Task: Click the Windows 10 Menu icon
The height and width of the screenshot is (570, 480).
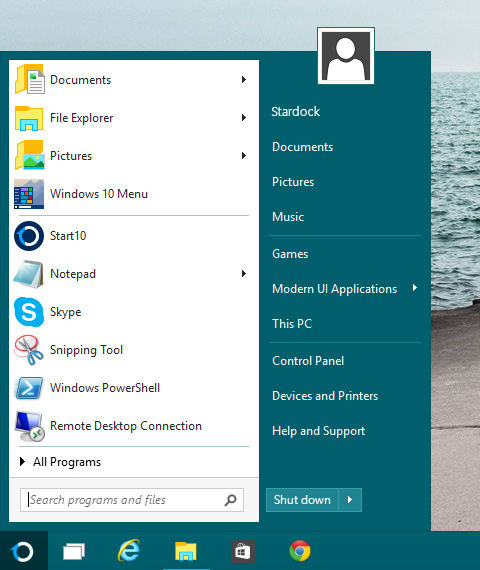Action: (x=29, y=194)
